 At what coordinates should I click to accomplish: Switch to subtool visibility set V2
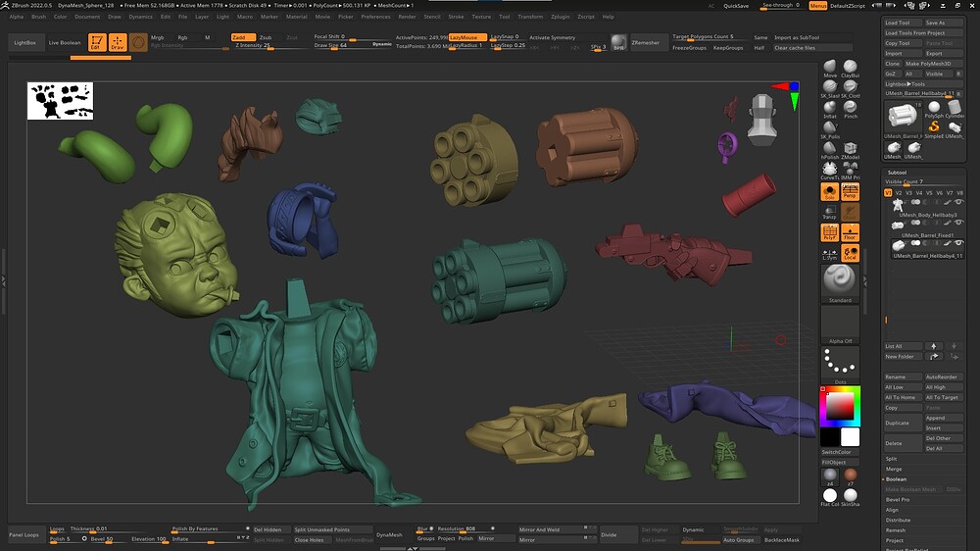pos(899,193)
